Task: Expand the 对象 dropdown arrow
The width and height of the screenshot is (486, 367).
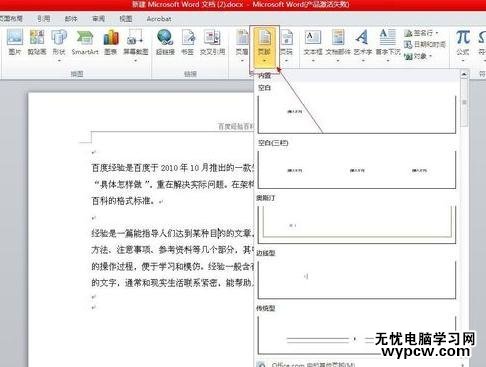Action: pyautogui.click(x=430, y=56)
